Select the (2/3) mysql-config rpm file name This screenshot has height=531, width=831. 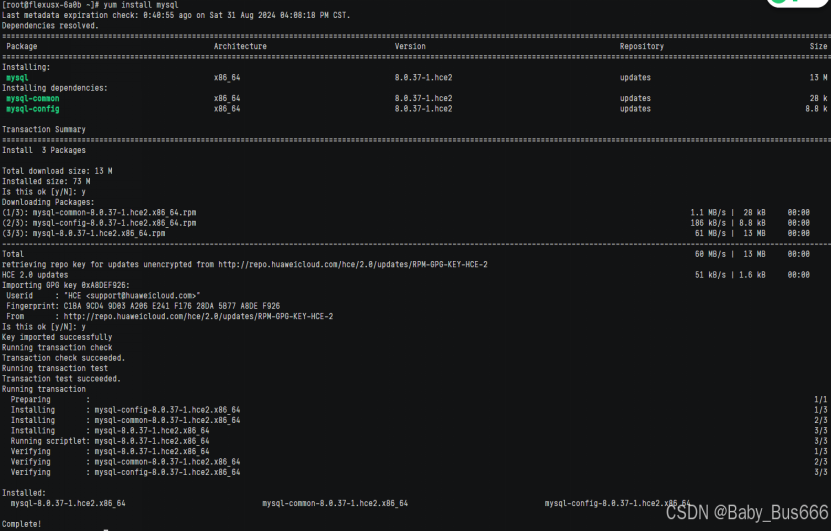[x=114, y=223]
